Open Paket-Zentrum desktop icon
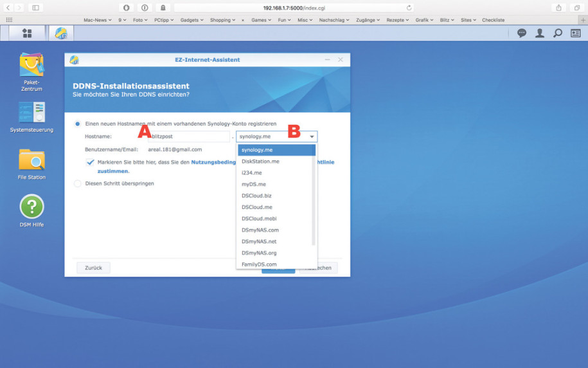Image resolution: width=588 pixels, height=368 pixels. tap(31, 72)
